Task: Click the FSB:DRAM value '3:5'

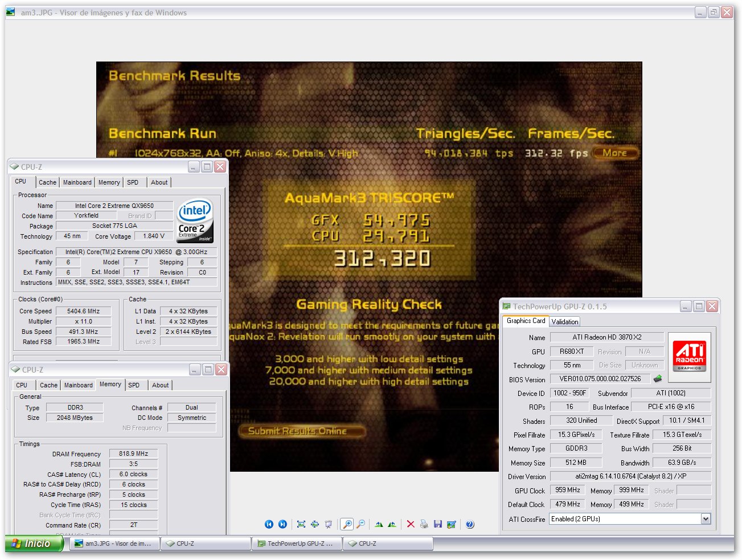Action: coord(133,464)
